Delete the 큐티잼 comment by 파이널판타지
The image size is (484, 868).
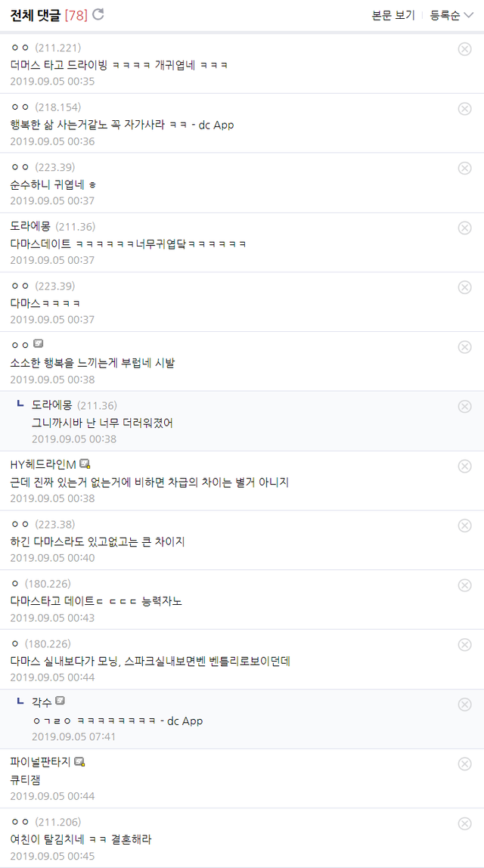(464, 764)
